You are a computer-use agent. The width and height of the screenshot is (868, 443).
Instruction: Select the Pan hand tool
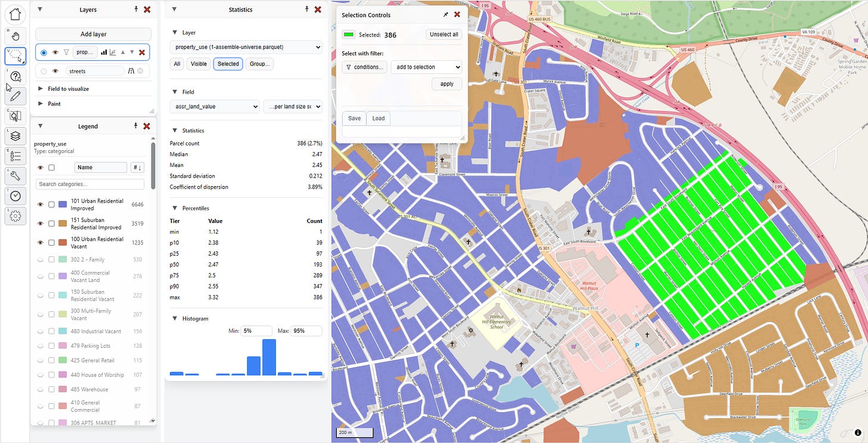point(15,36)
